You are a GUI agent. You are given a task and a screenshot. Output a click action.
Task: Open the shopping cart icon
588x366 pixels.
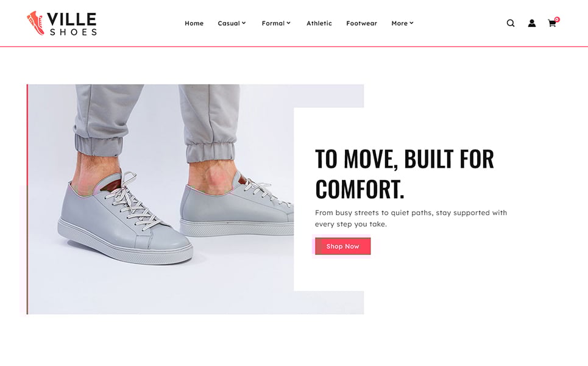tap(551, 24)
